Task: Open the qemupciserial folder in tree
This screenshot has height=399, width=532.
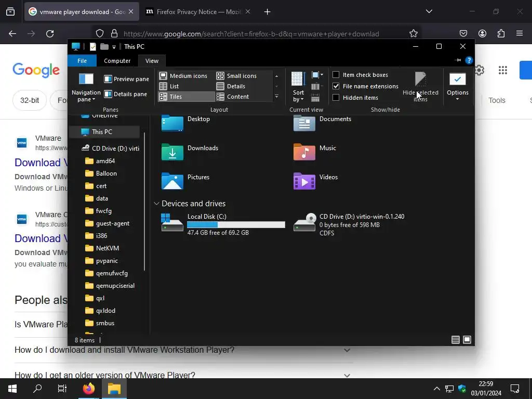Action: click(x=110, y=286)
